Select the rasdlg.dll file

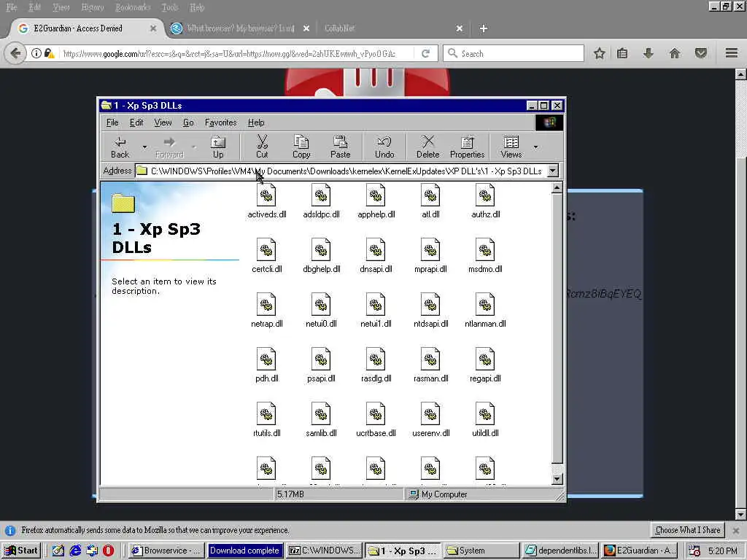click(x=376, y=365)
